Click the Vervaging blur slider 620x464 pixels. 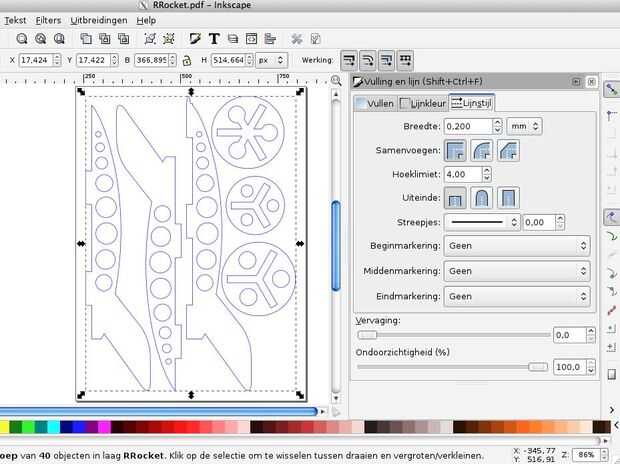pos(453,335)
